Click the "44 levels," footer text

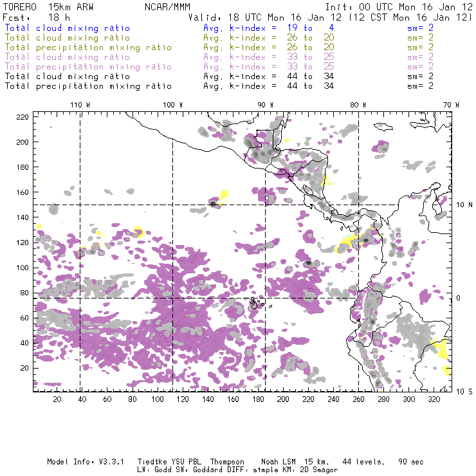pyautogui.click(x=363, y=462)
